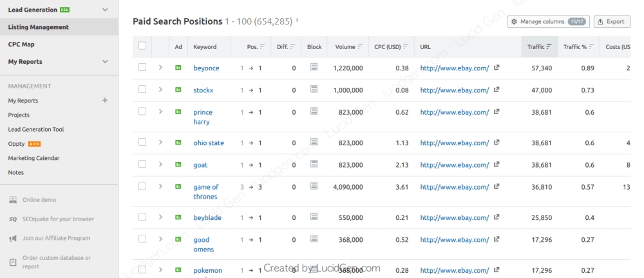
Task: Click the megaphone icon for Affiliate Program
Action: 13,239
